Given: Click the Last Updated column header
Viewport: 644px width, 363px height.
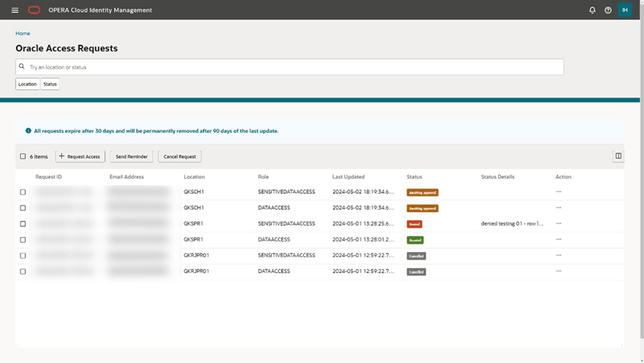Looking at the screenshot, I should [349, 177].
